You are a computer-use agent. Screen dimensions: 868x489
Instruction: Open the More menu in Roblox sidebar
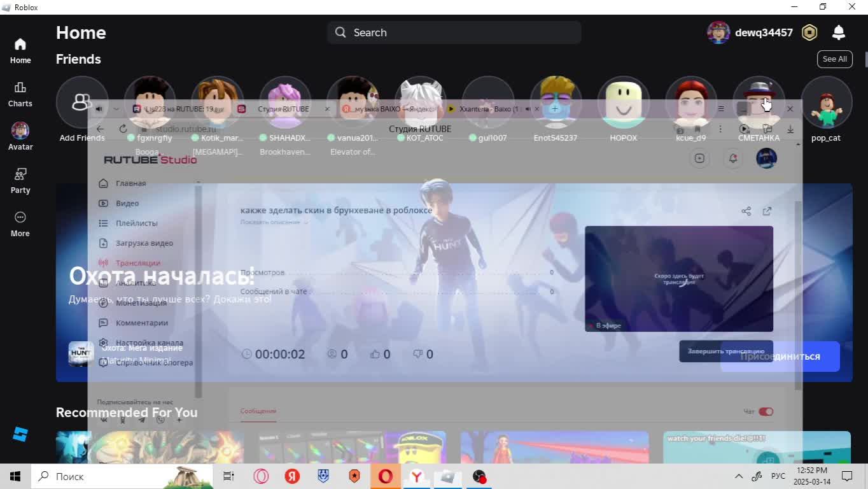click(20, 223)
